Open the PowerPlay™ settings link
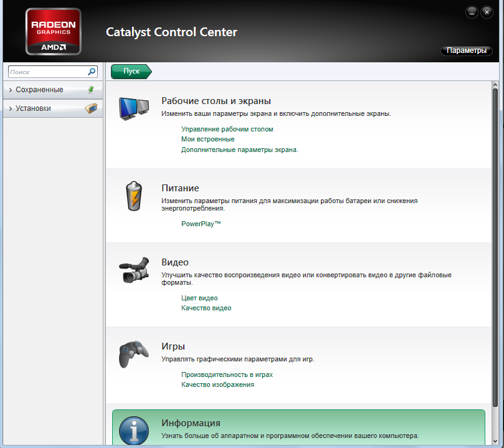 [x=201, y=223]
